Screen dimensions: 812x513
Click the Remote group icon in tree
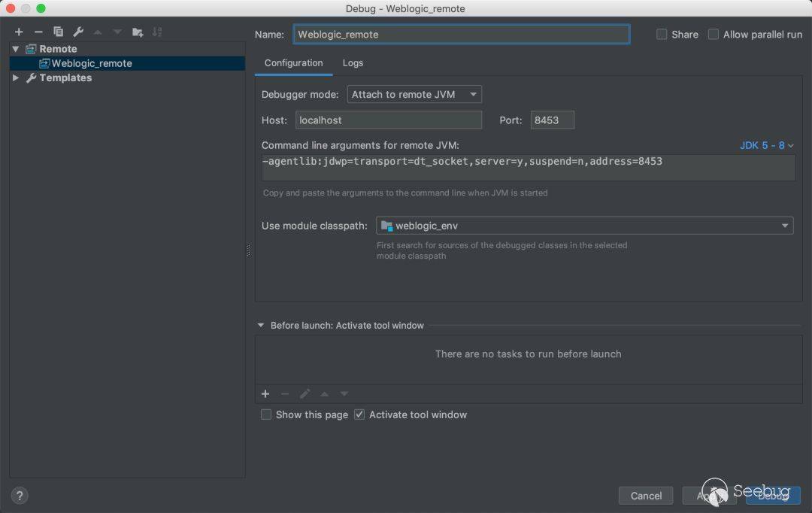(x=31, y=49)
